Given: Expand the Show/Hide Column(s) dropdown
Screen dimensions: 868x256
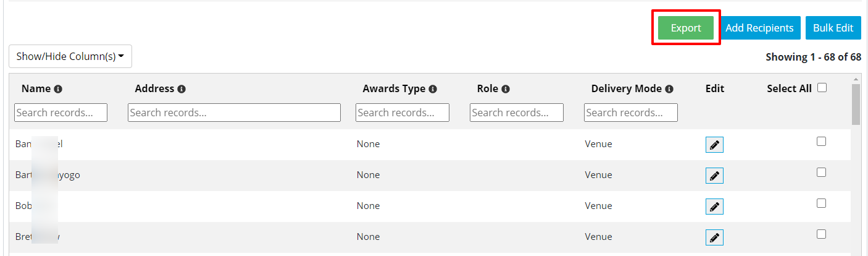Looking at the screenshot, I should [70, 56].
